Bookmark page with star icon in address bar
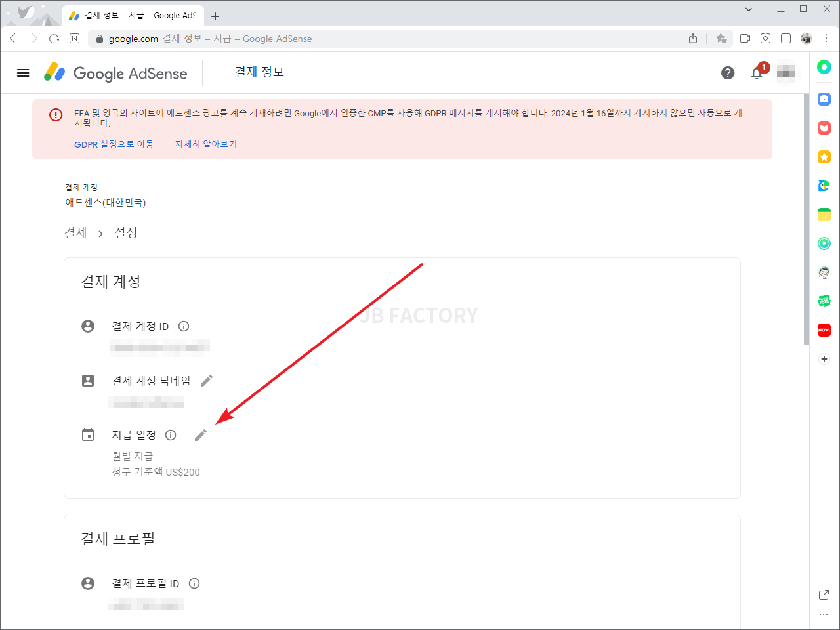The height and width of the screenshot is (630, 840). point(721,39)
